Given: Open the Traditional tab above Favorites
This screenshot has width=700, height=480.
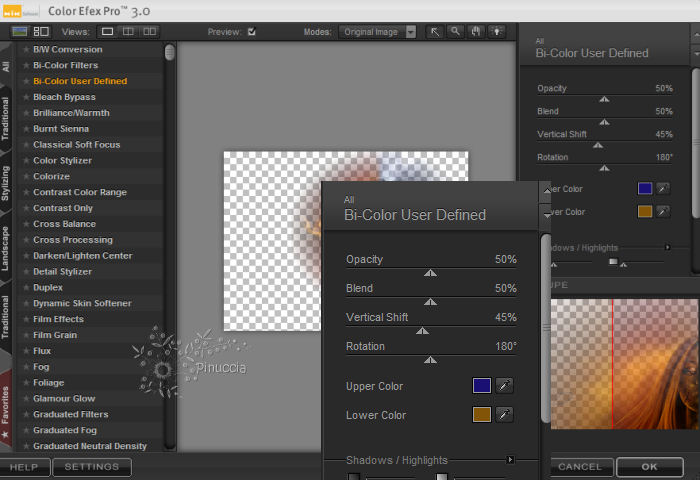Looking at the screenshot, I should coord(5,317).
